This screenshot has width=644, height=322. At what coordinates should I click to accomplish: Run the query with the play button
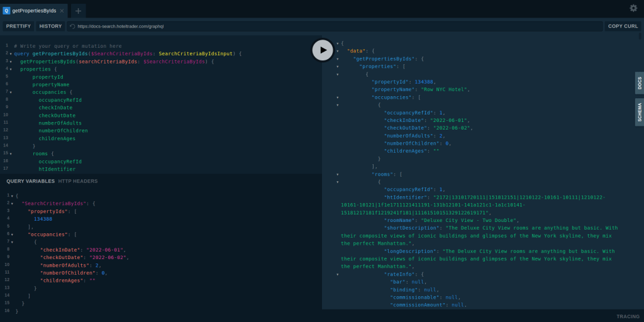tap(323, 50)
